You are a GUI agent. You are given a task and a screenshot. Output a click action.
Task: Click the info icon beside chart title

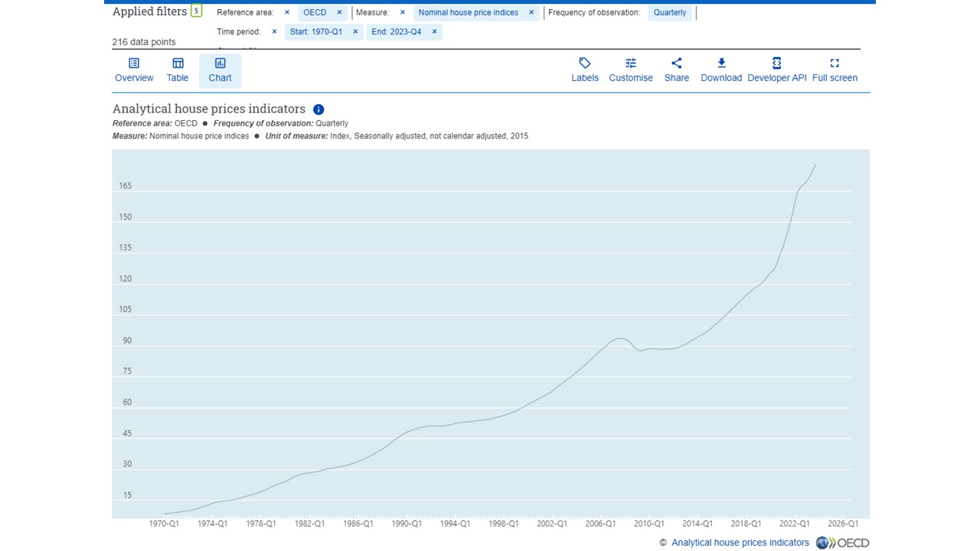(x=318, y=109)
